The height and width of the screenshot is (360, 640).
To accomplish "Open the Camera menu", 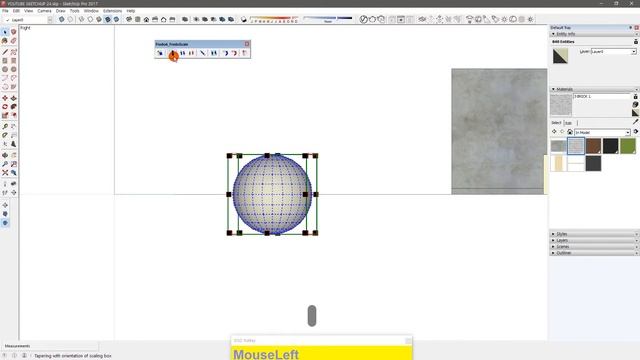I will (44, 11).
